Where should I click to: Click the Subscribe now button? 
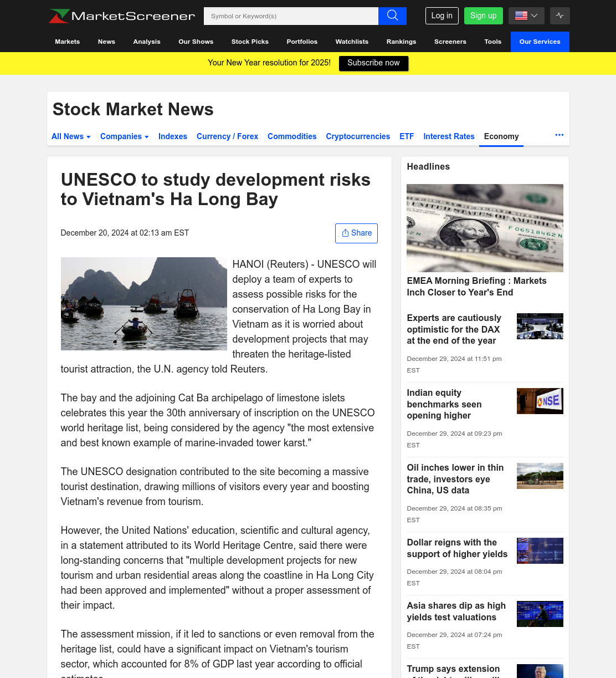click(373, 63)
